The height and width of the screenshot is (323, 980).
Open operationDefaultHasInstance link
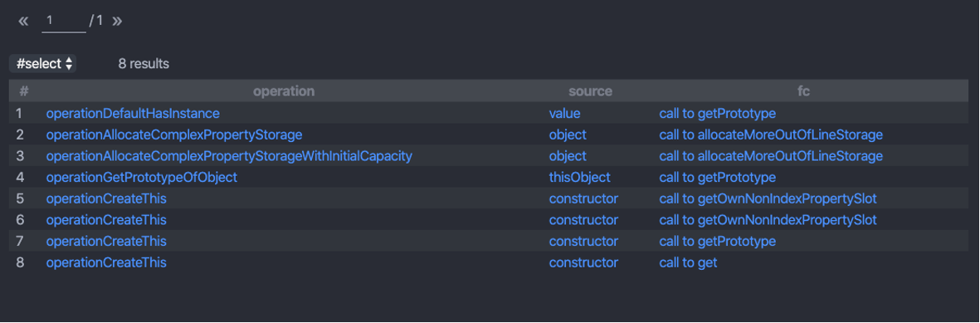pyautogui.click(x=133, y=113)
